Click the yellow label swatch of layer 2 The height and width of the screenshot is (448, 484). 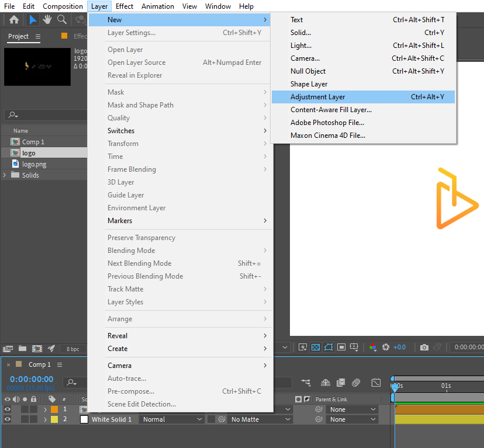coord(54,419)
